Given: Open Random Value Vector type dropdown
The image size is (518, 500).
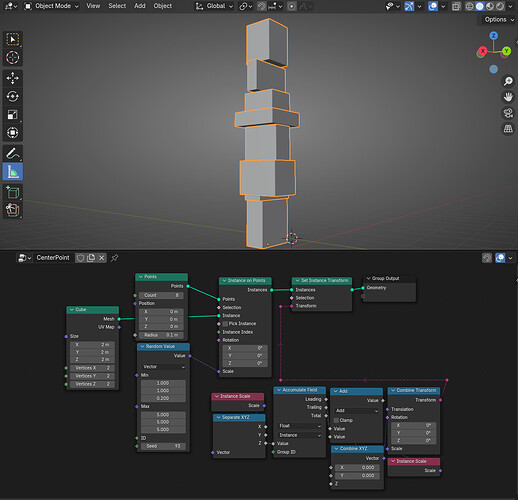Looking at the screenshot, I should (x=163, y=367).
